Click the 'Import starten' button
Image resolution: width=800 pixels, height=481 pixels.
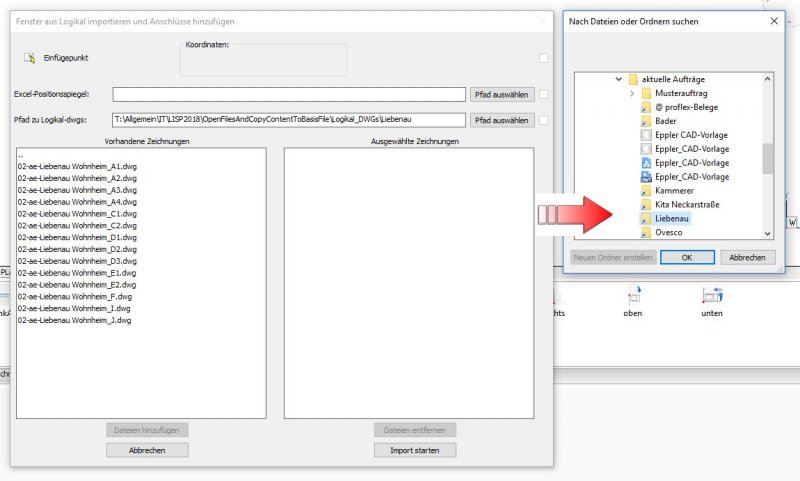point(415,450)
